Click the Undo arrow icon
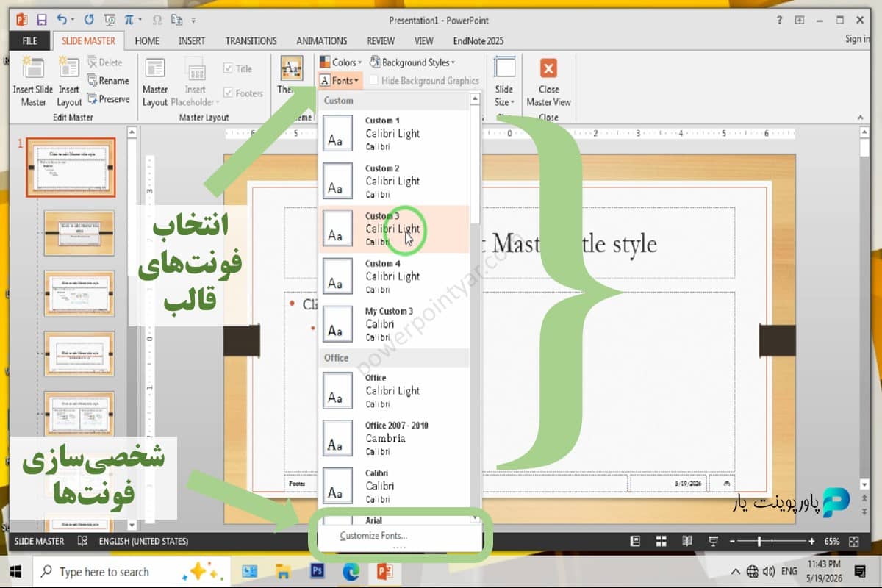 pyautogui.click(x=62, y=20)
